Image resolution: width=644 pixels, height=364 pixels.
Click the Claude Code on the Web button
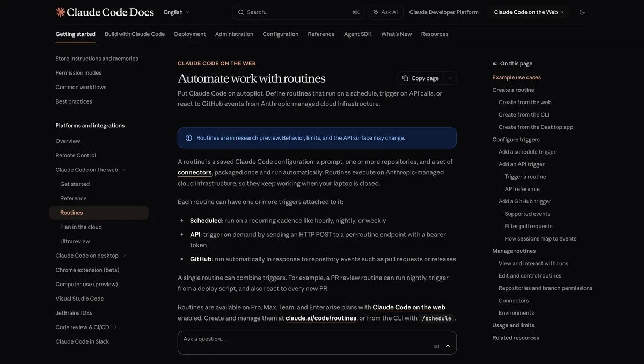point(529,12)
